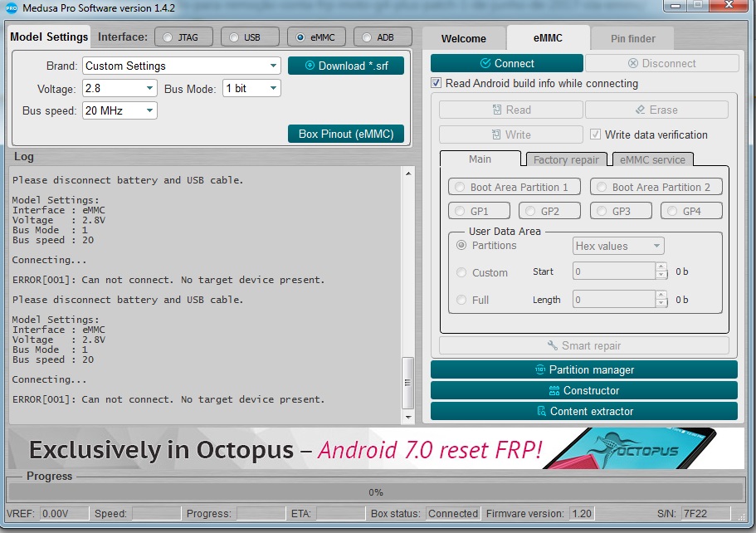The height and width of the screenshot is (533, 756).
Task: Select the GP2 partition radio button
Action: coord(530,211)
